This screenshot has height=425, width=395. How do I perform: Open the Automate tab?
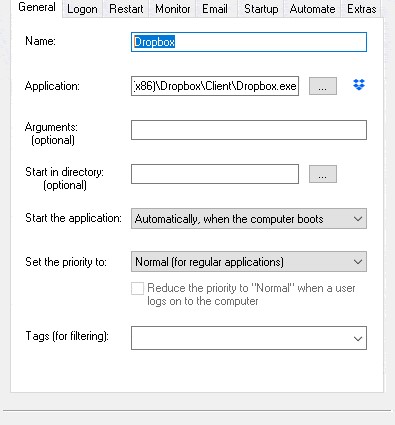pyautogui.click(x=312, y=9)
